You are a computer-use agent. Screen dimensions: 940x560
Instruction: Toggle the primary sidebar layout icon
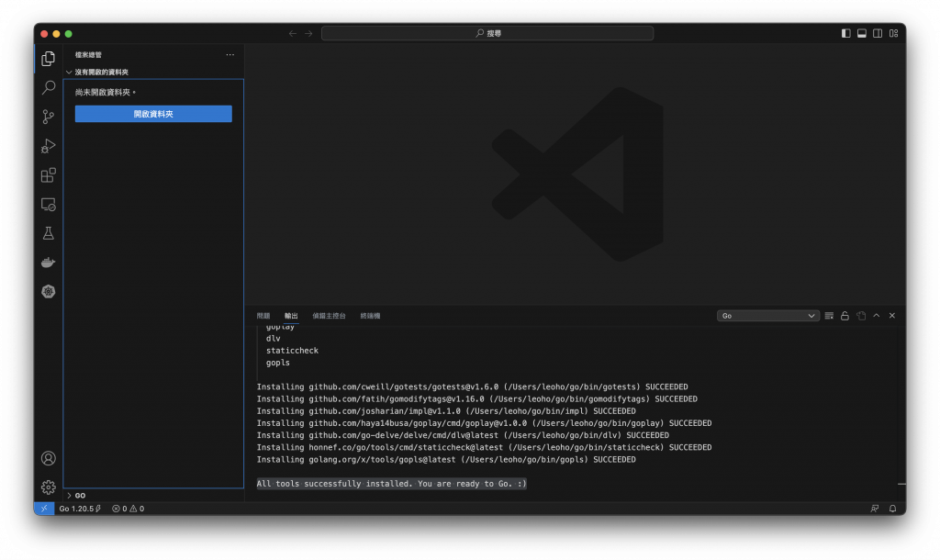coord(845,34)
